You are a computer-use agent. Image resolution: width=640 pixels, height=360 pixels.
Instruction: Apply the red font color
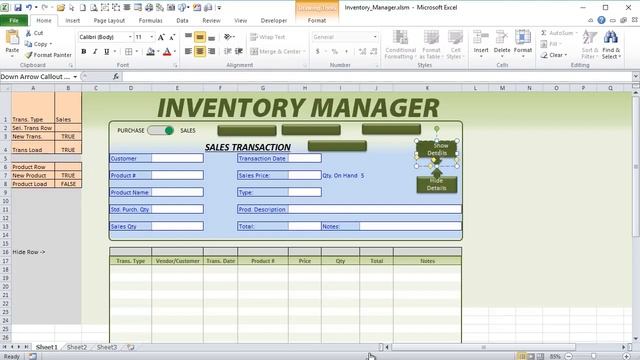pyautogui.click(x=167, y=51)
